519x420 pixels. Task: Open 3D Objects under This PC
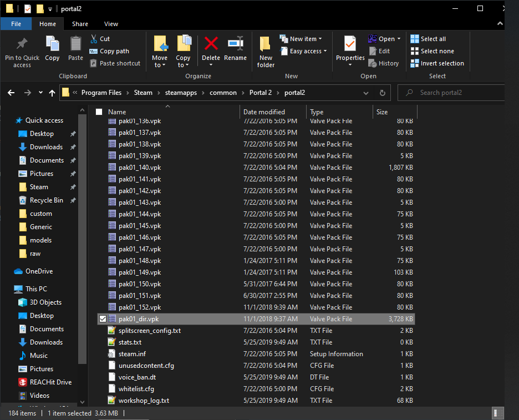coord(40,302)
